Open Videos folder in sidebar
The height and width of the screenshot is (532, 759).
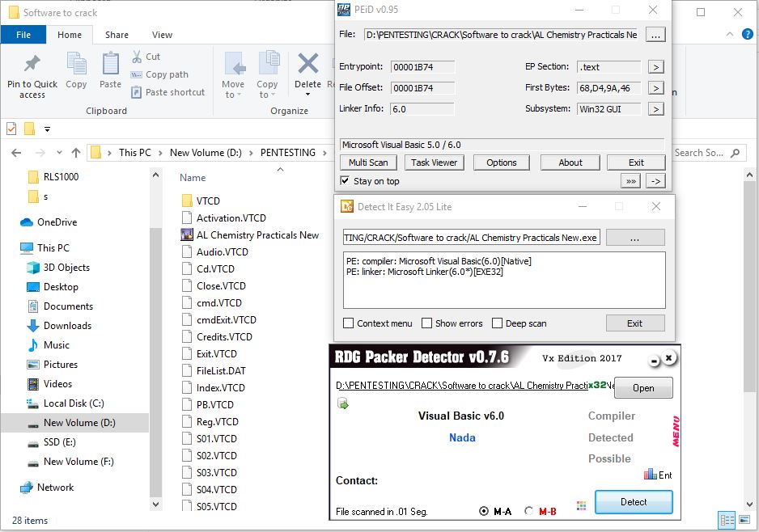pyautogui.click(x=50, y=383)
